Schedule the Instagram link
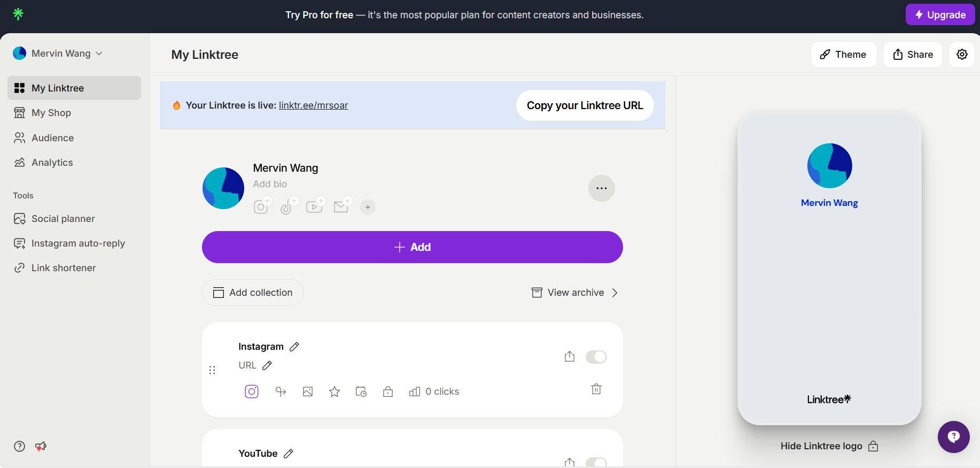The height and width of the screenshot is (468, 980). click(361, 392)
